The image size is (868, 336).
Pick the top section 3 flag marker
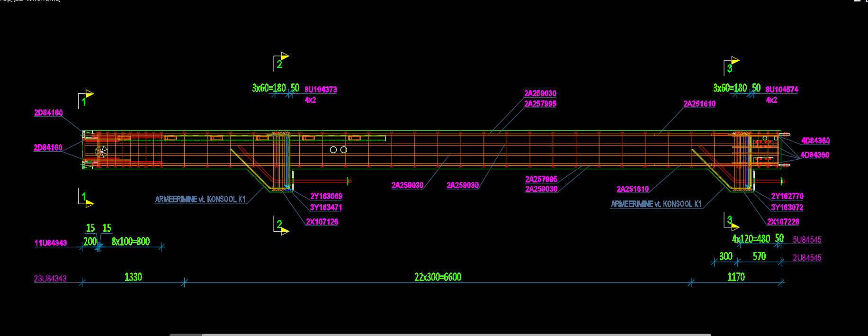point(731,66)
